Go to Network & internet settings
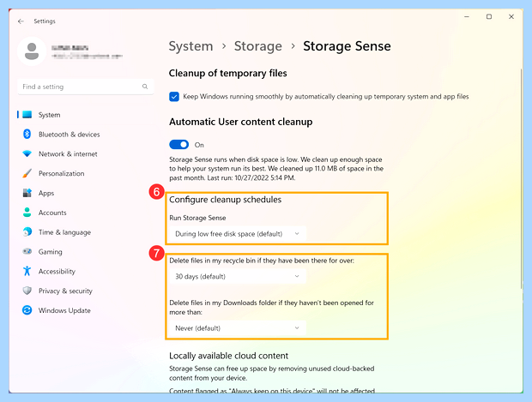 click(x=68, y=154)
